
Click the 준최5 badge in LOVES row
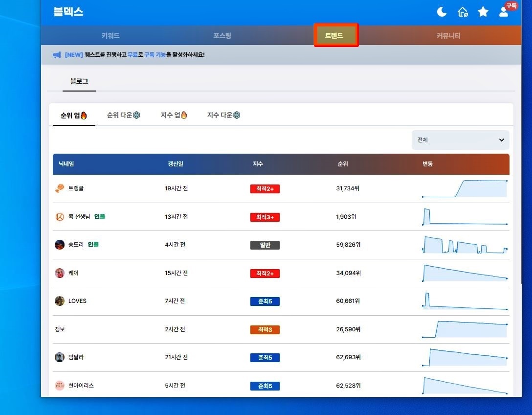(x=265, y=301)
